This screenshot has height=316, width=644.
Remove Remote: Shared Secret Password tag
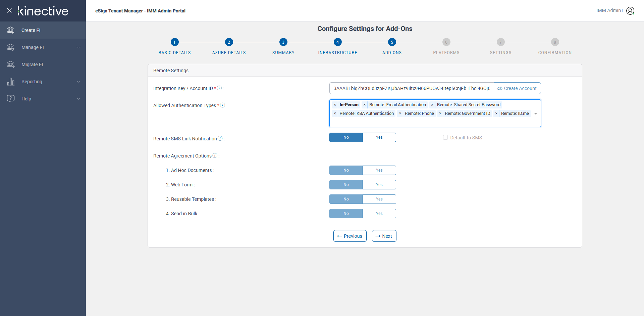click(432, 105)
